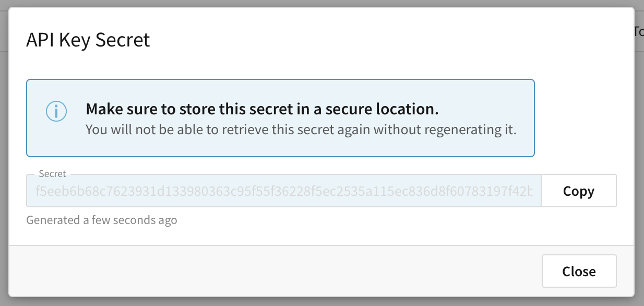Click the divider line above the footer
This screenshot has height=306, width=644.
(x=313, y=245)
